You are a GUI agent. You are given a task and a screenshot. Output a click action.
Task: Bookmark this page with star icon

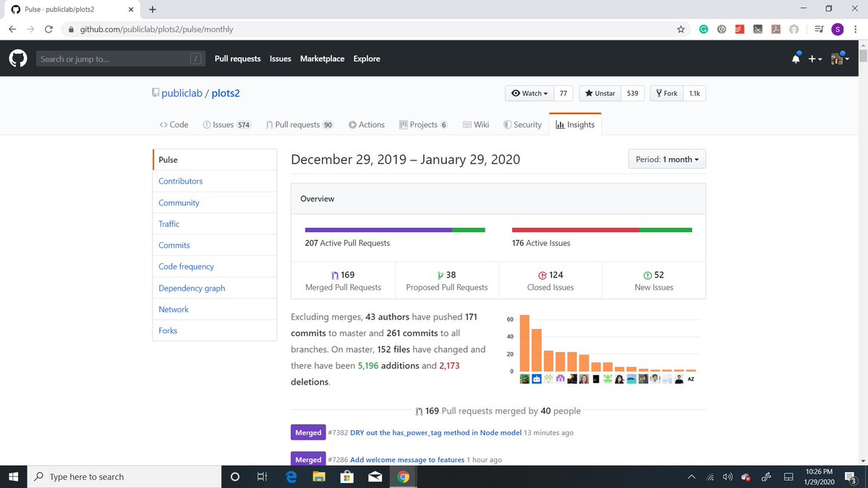coord(681,30)
